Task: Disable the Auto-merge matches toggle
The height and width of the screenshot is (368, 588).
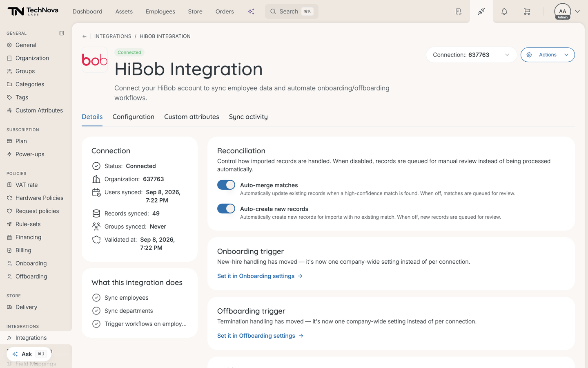Action: tap(226, 185)
